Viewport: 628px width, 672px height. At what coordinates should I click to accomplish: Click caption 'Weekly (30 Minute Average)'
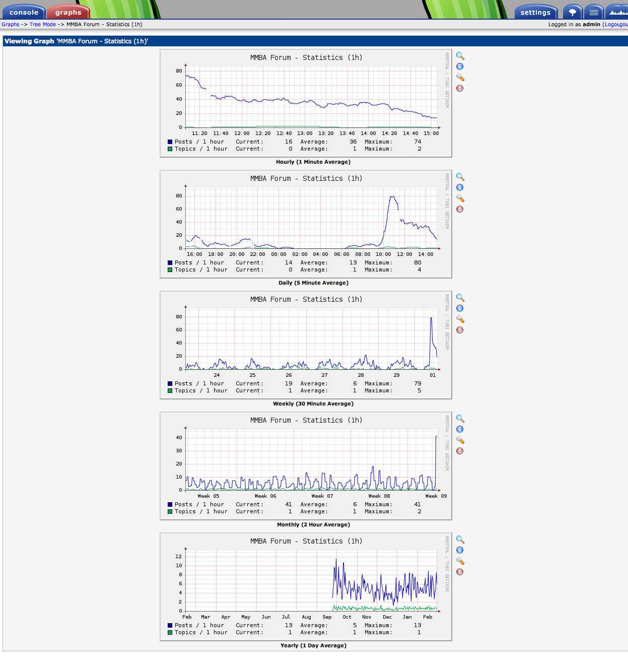pos(313,404)
